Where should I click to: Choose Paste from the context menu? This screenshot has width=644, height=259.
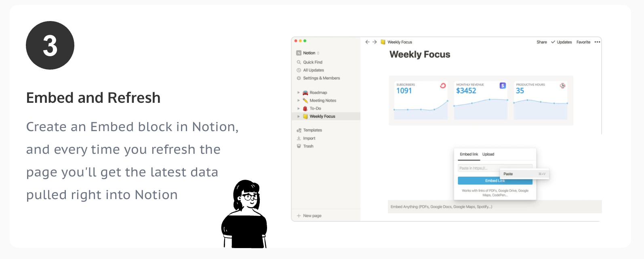[x=508, y=174]
